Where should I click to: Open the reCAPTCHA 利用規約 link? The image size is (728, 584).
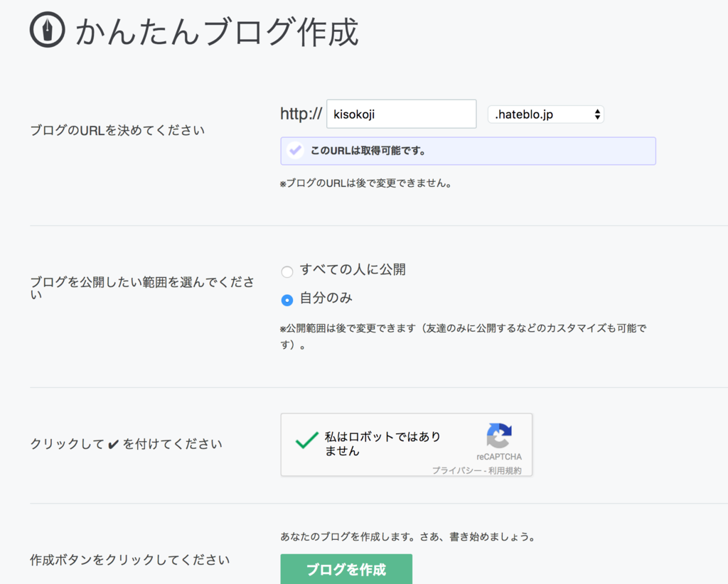(505, 470)
